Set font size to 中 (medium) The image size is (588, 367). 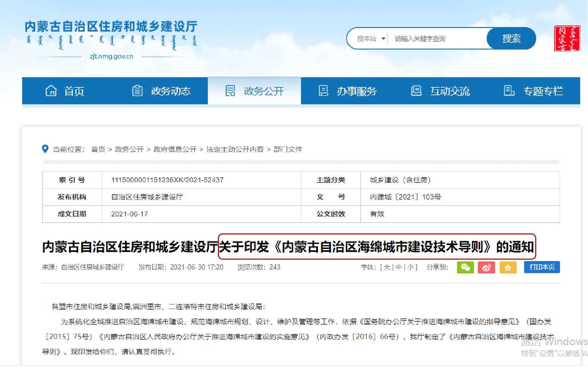399,267
